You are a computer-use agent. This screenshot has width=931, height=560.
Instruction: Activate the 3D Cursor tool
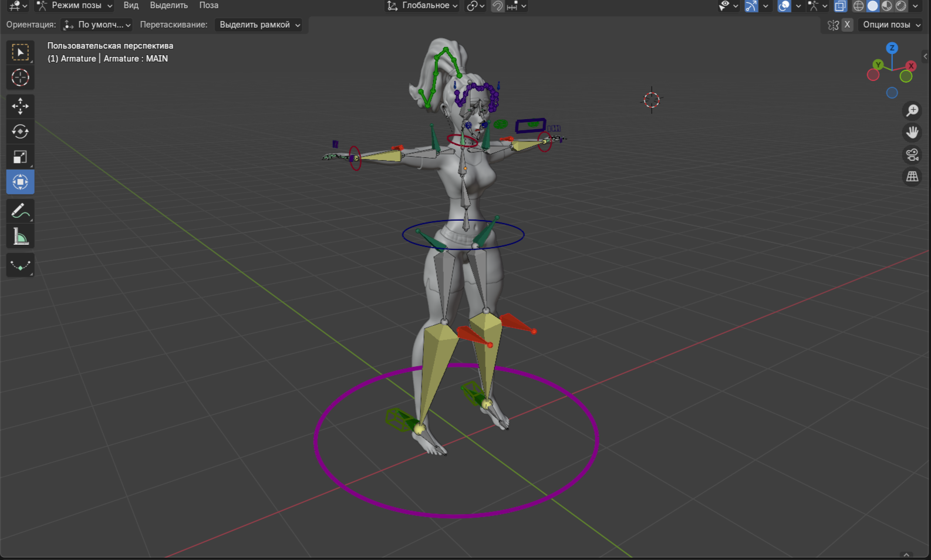click(20, 77)
